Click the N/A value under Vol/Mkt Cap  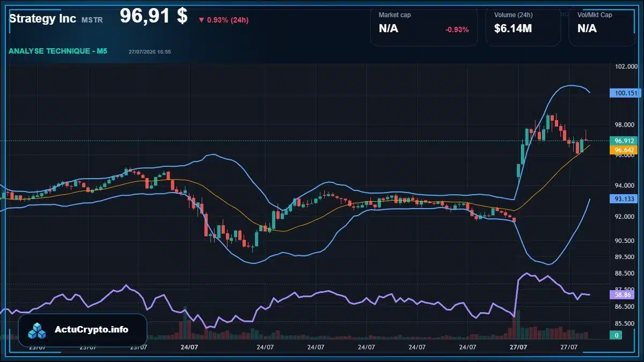(587, 29)
